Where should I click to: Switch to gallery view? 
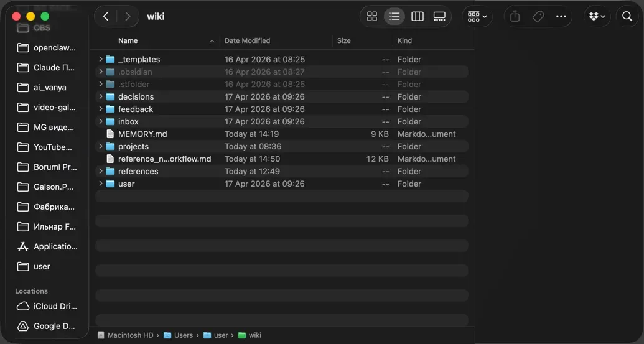[x=439, y=17]
